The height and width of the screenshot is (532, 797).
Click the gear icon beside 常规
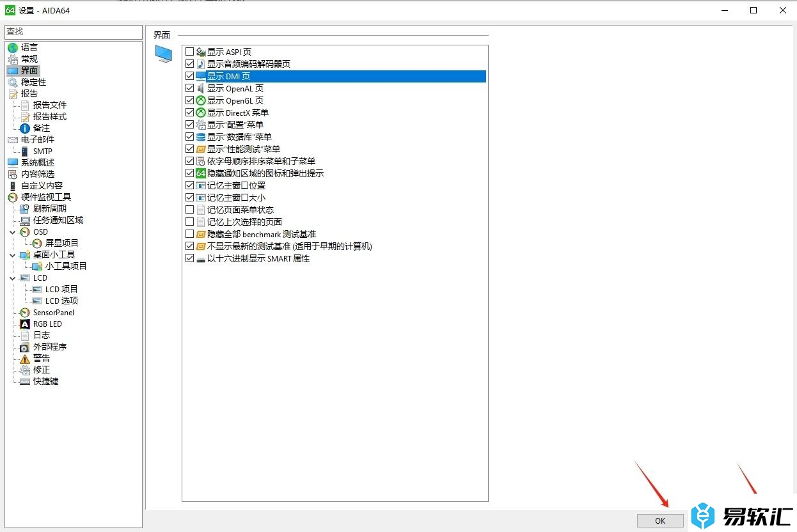point(13,59)
